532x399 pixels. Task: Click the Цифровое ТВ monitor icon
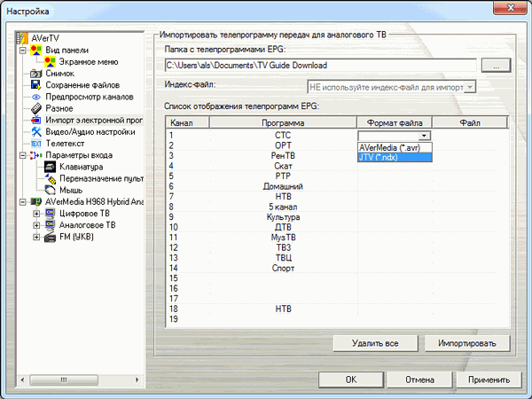coord(50,214)
